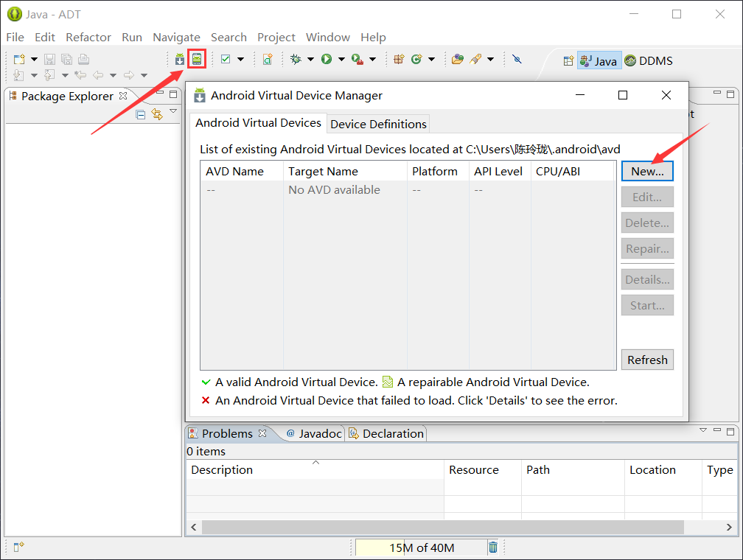Open the Project menu

point(276,37)
